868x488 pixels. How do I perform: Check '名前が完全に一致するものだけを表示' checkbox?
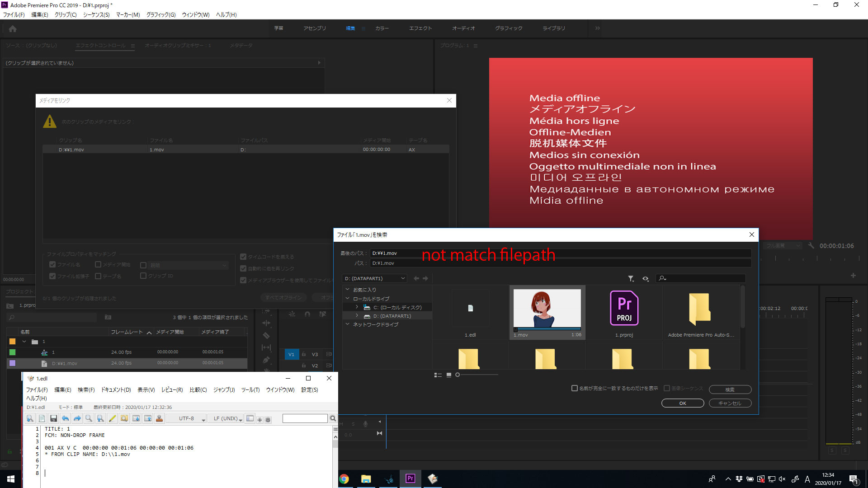click(575, 388)
